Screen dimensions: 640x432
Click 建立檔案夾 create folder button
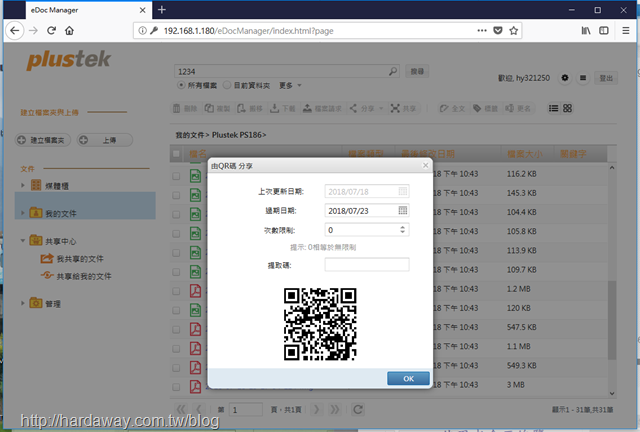[x=43, y=140]
